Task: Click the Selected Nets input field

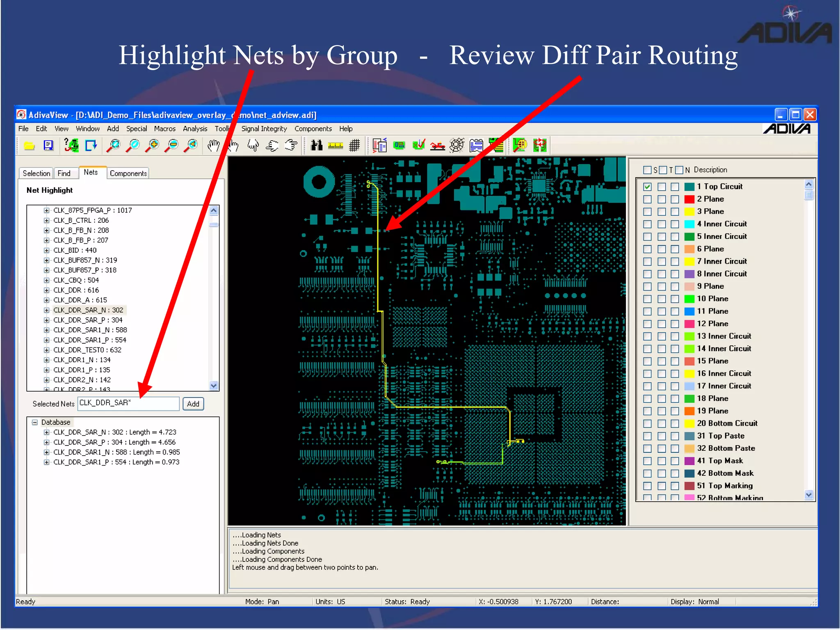Action: pos(128,403)
